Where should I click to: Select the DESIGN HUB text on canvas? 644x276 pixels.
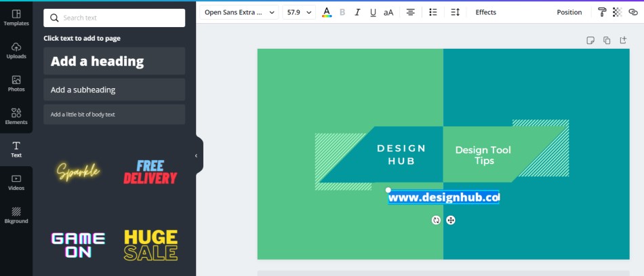tap(402, 155)
